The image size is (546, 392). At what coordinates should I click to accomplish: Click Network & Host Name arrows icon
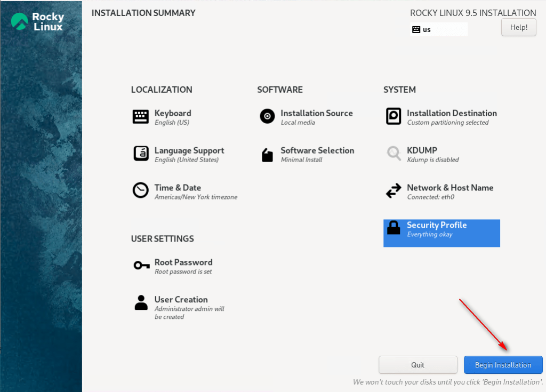point(394,191)
